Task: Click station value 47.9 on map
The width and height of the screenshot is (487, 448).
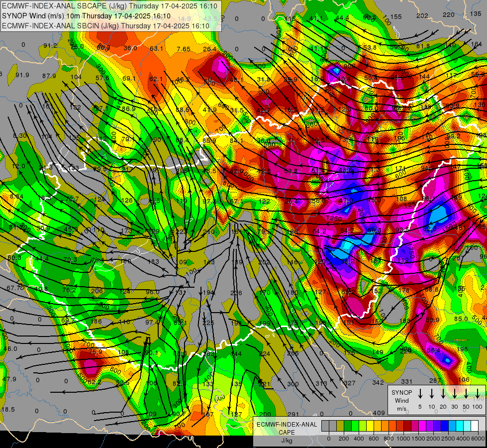Action: coord(9,379)
